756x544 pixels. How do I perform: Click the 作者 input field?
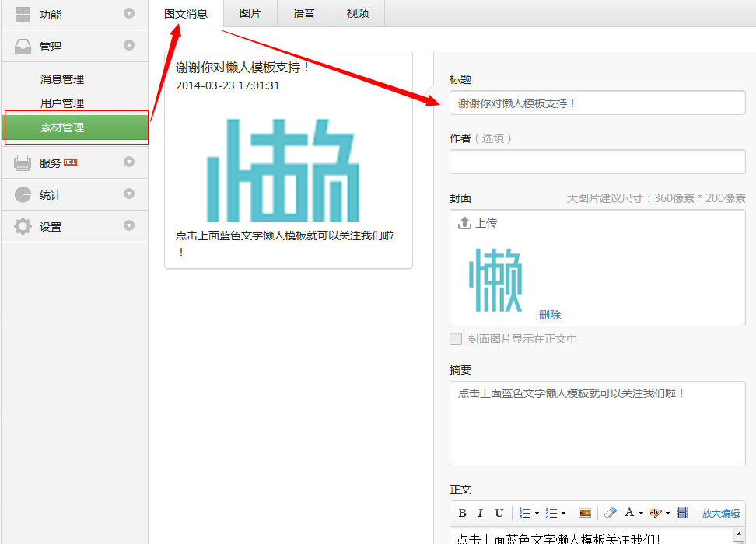pyautogui.click(x=597, y=162)
